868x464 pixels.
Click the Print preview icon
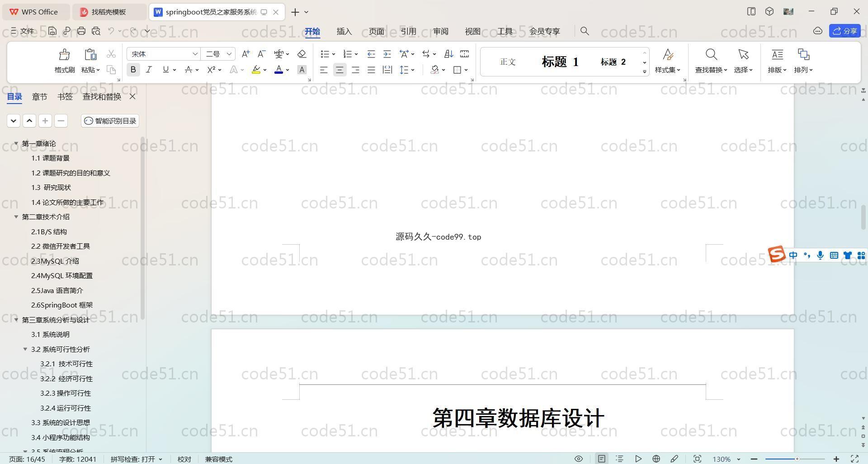pyautogui.click(x=96, y=31)
